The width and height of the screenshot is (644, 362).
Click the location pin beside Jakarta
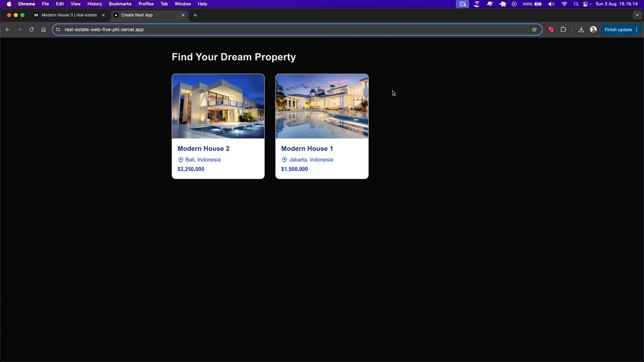point(284,160)
